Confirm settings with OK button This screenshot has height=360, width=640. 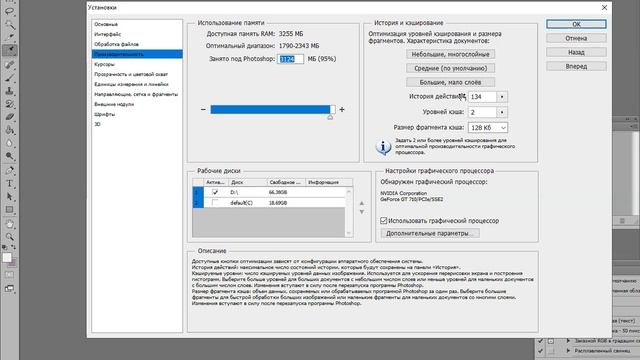tap(576, 24)
